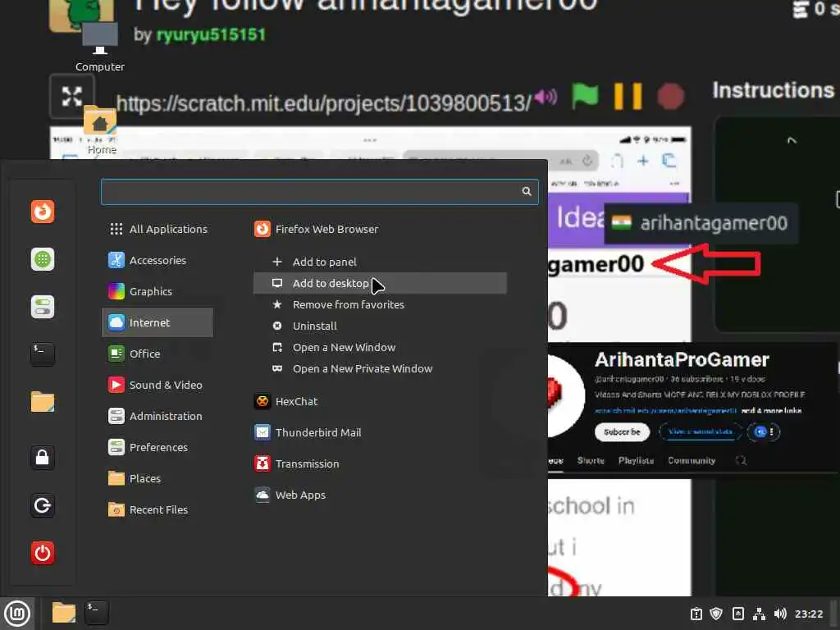Click the Log Out icon in sidebar

[43, 505]
